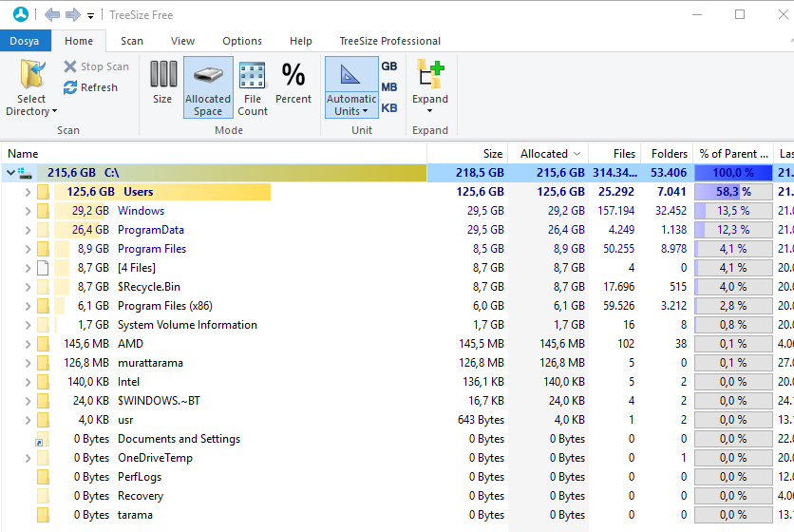Open the Scan ribbon tab
Viewport: 794px width, 532px height.
(x=132, y=41)
